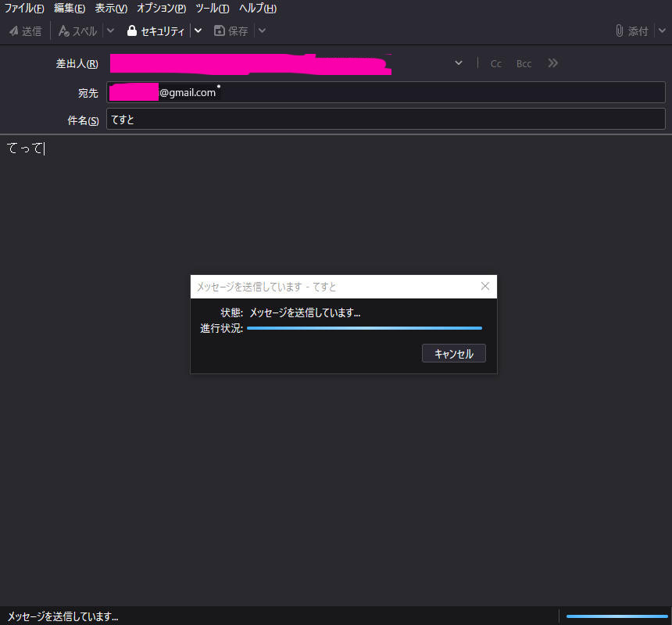Close the sending message dialog with X
The image size is (672, 625).
click(x=484, y=286)
